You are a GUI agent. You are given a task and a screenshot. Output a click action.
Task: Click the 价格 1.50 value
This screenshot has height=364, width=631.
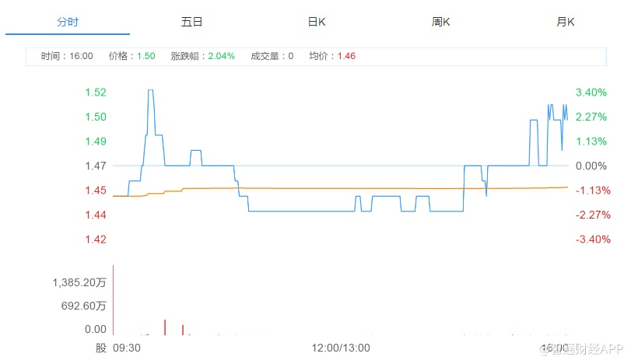(145, 56)
